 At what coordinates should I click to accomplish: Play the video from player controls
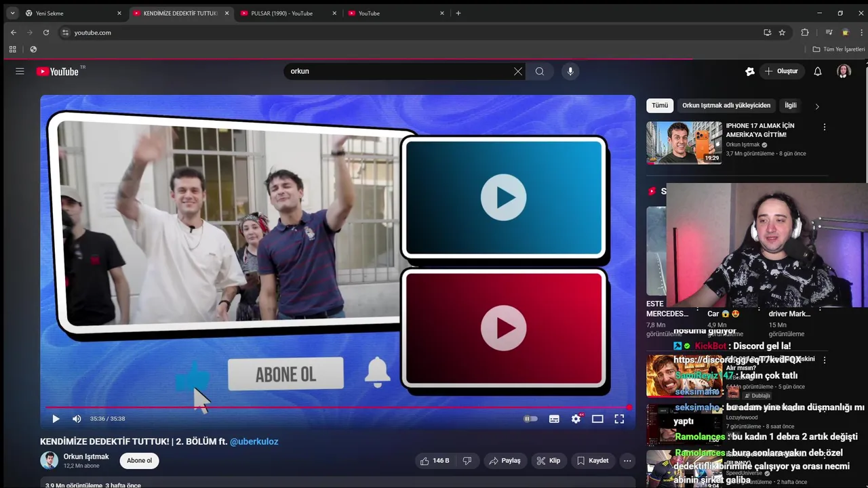click(56, 419)
